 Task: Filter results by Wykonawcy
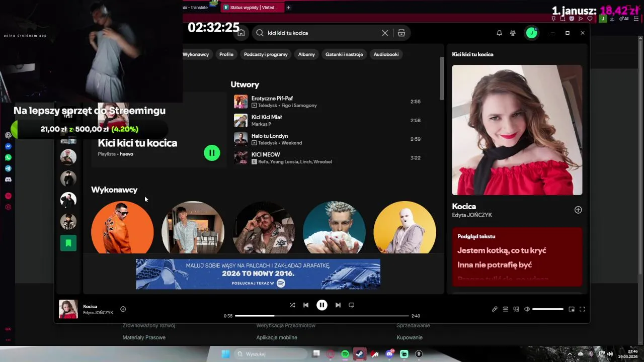[195, 54]
